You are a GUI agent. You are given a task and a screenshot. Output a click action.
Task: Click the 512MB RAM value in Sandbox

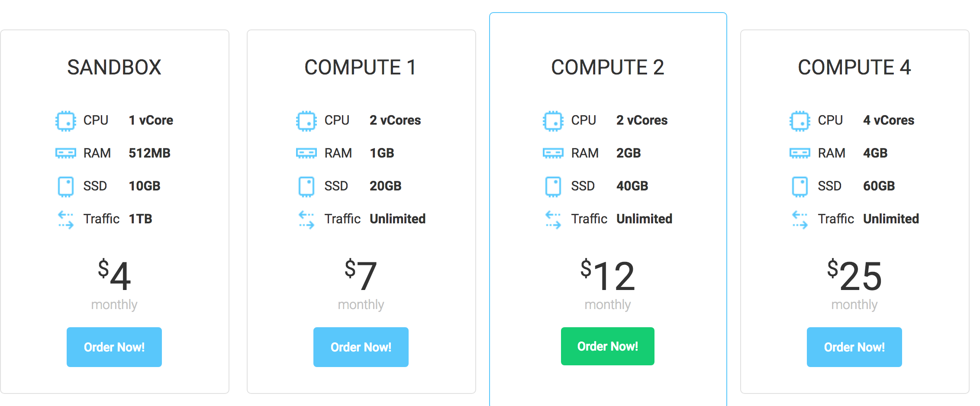point(149,153)
